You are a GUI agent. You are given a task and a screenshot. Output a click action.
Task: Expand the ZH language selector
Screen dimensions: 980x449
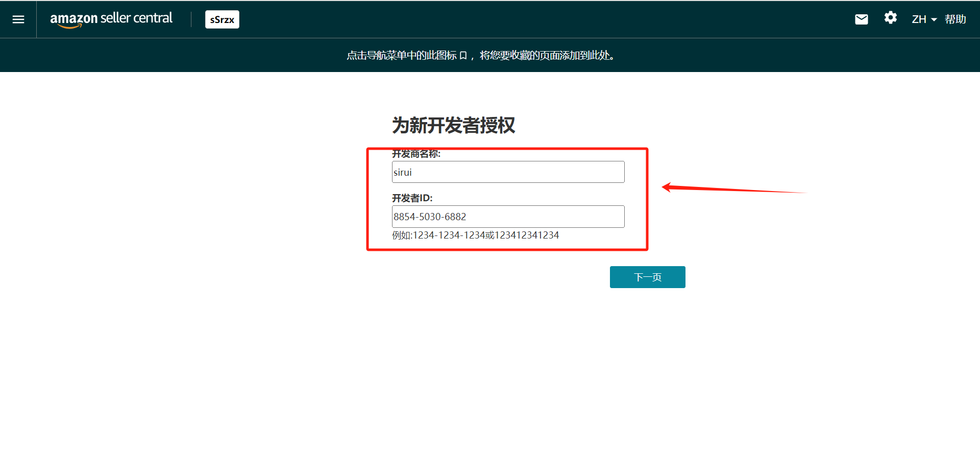(x=919, y=19)
